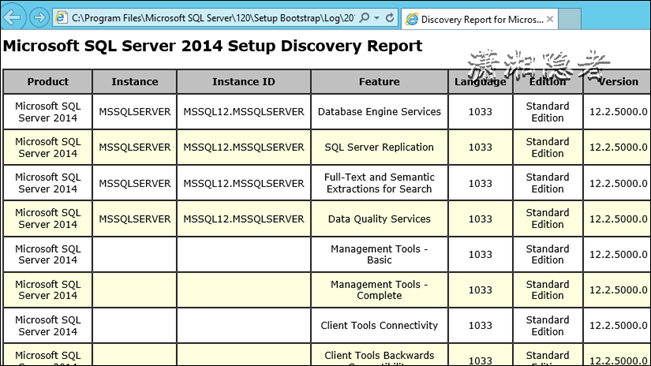This screenshot has width=651, height=366.
Task: Click Standard Edition in Data Quality row
Action: pos(548,219)
